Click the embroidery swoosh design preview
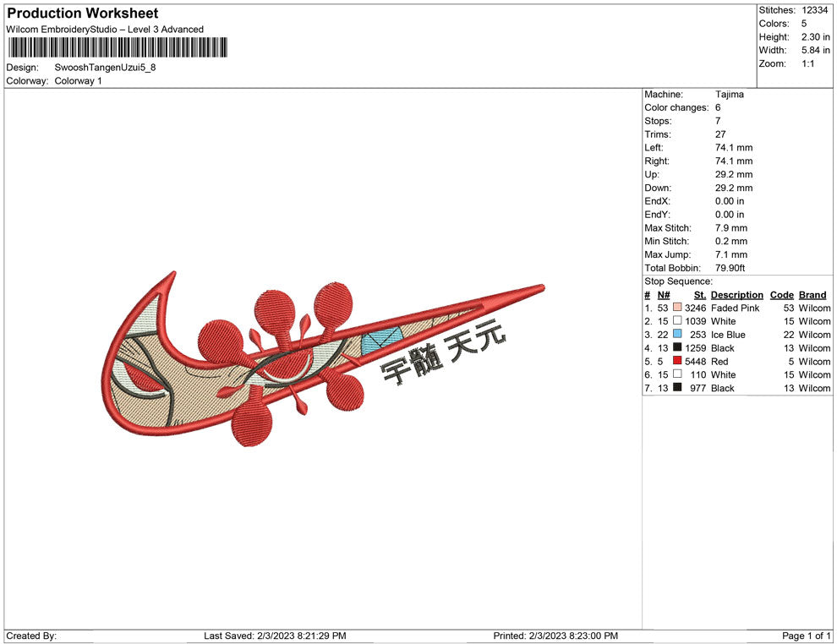 tap(322, 358)
